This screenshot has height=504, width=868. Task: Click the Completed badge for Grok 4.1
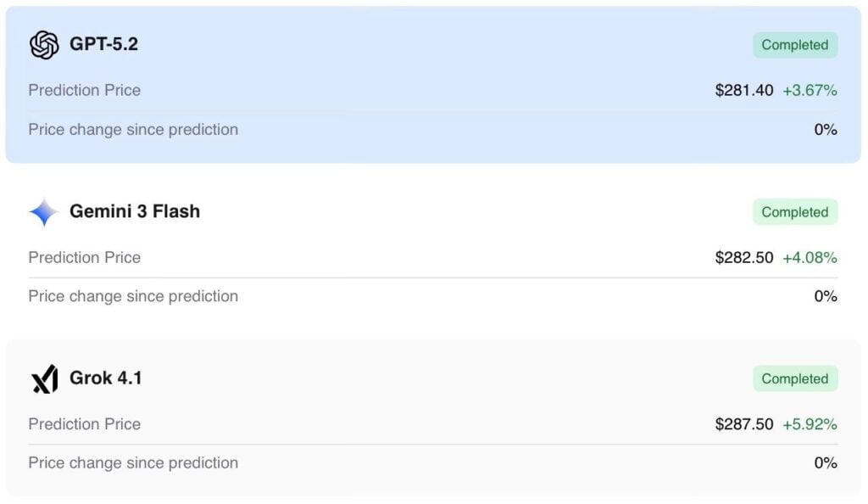pyautogui.click(x=794, y=378)
